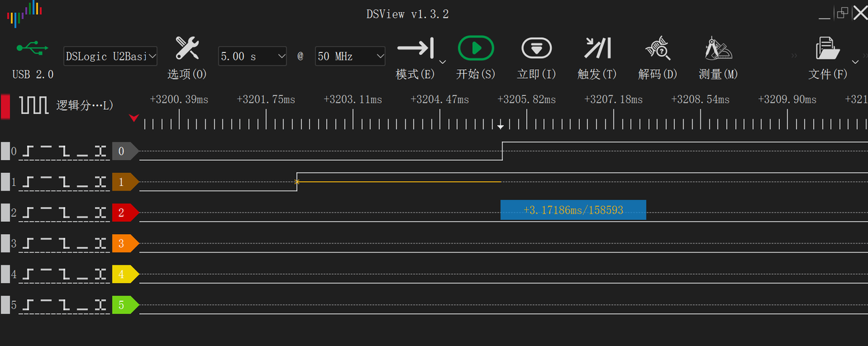Image resolution: width=868 pixels, height=346 pixels.
Task: Enable any-edge trigger on channel 4
Action: [x=101, y=275]
